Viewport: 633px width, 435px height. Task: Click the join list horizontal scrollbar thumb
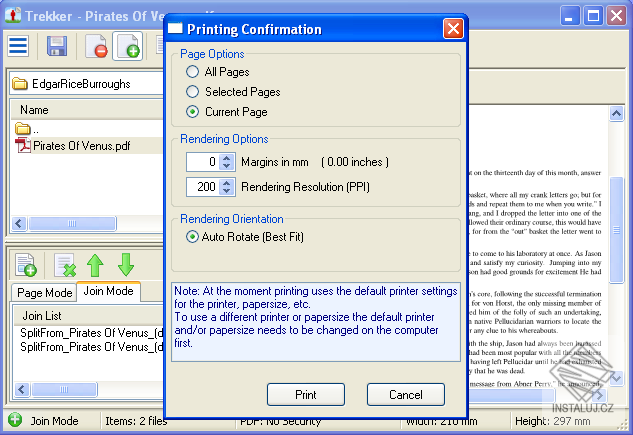[x=64, y=389]
